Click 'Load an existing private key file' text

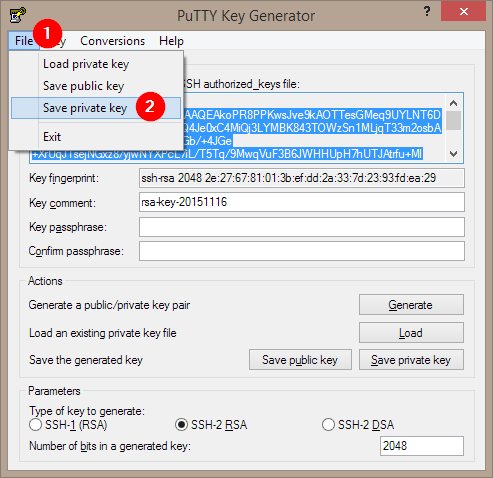pyautogui.click(x=103, y=333)
